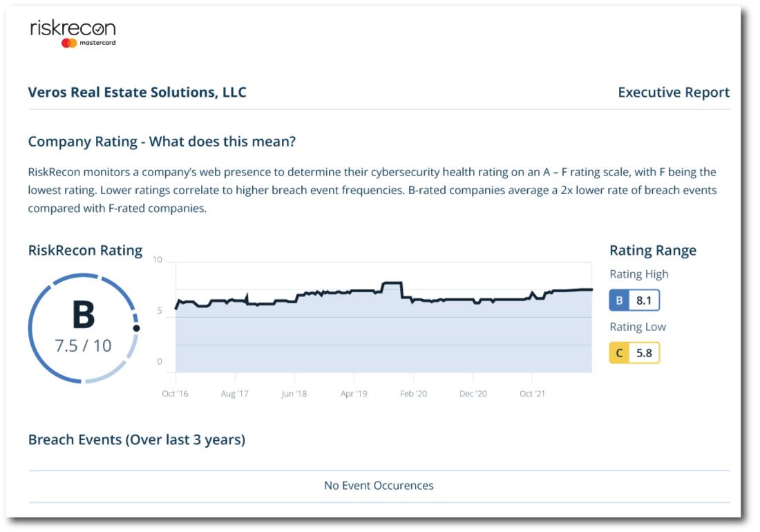Select the blue B badge next to 8.1
Viewport: 760px width, 532px height.
click(x=620, y=300)
